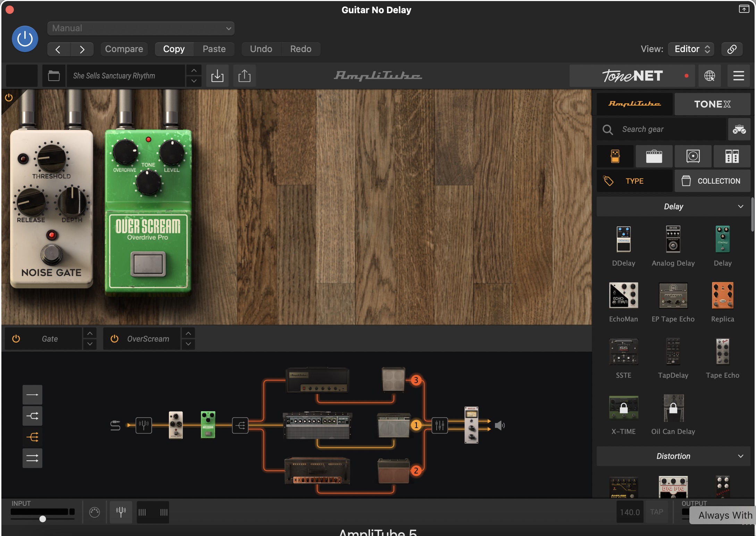Click the save preset download icon
Screen dimensions: 756x536
click(x=217, y=76)
